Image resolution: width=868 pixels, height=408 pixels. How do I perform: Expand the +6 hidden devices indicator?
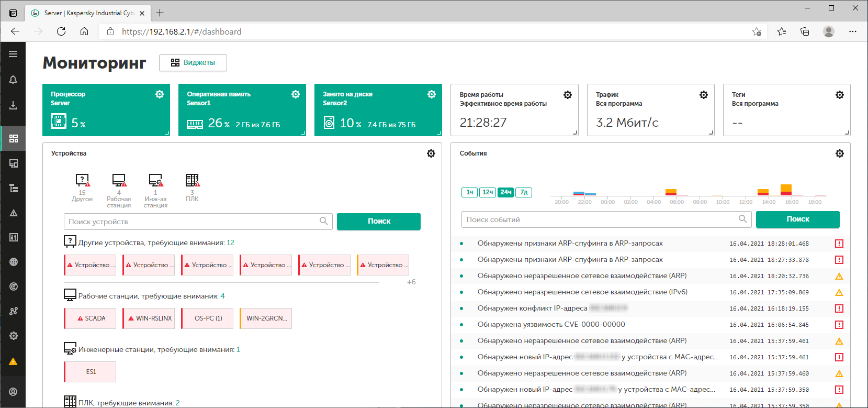click(x=411, y=282)
